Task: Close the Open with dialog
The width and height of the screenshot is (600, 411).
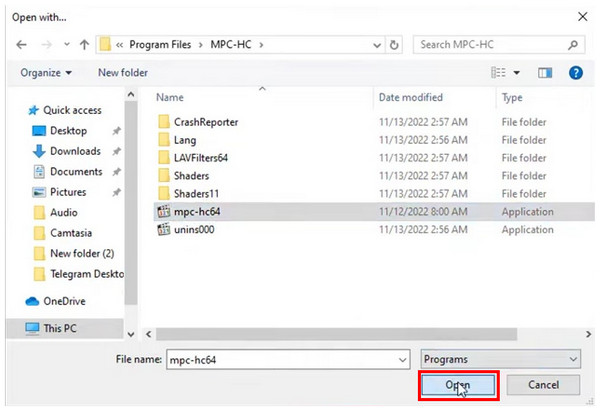Action: pyautogui.click(x=582, y=16)
